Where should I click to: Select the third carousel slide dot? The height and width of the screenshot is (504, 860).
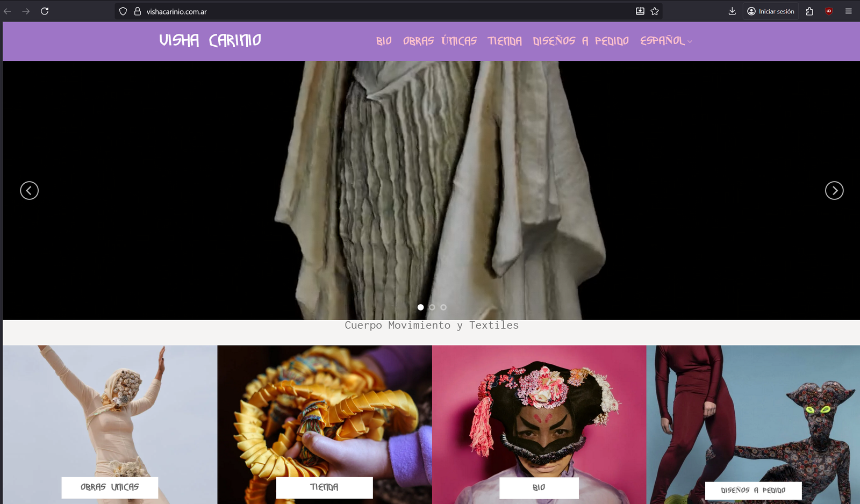tap(443, 307)
